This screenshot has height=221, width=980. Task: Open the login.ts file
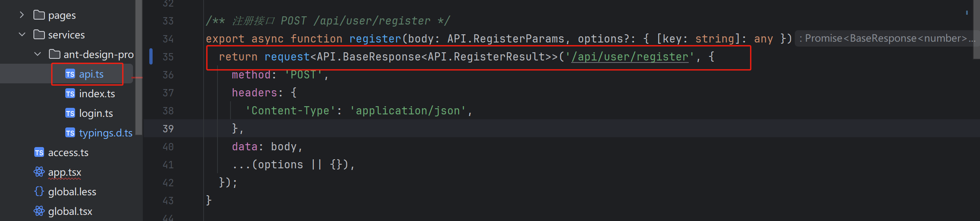(x=96, y=113)
